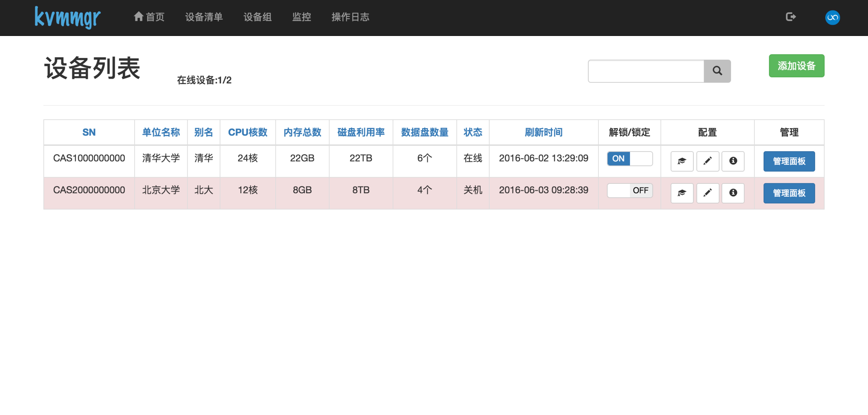Go to the 设备清单 menu item

point(204,17)
